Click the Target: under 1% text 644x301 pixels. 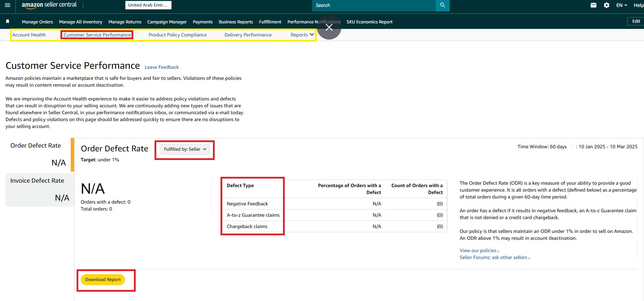[100, 160]
